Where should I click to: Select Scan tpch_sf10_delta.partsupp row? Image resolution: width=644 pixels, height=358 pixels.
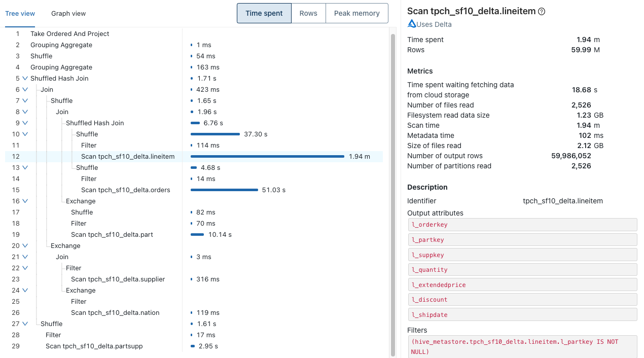pyautogui.click(x=94, y=346)
